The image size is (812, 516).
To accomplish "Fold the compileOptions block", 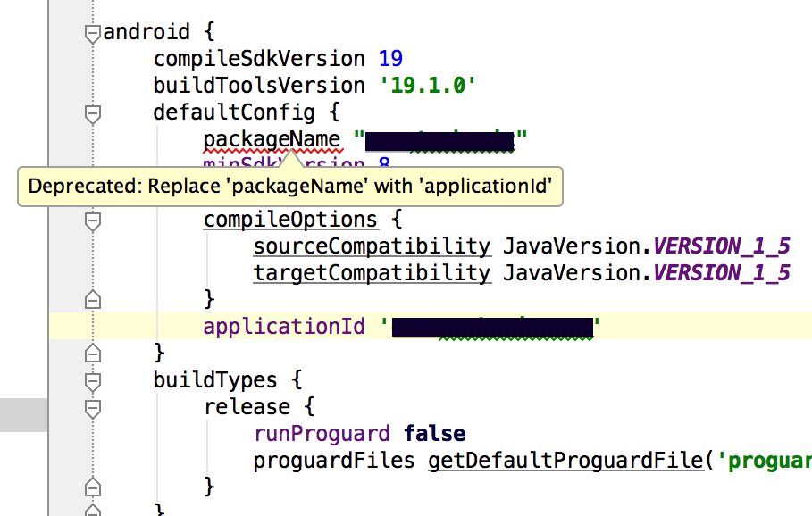I will (x=92, y=221).
